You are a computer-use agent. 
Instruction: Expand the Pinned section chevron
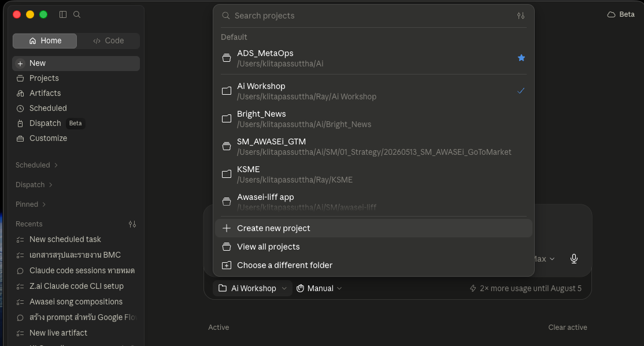(x=44, y=204)
